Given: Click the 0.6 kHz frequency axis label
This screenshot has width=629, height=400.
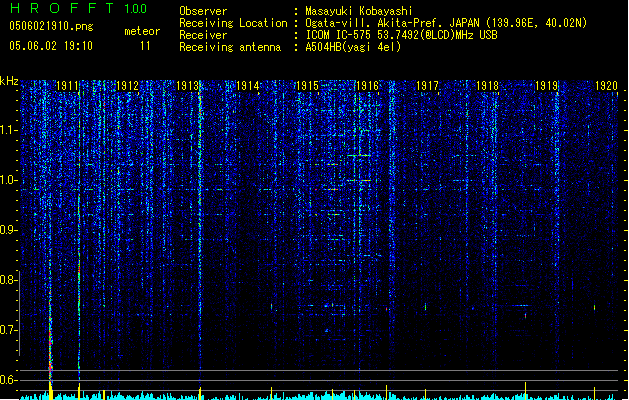Looking at the screenshot, I should click(8, 380).
